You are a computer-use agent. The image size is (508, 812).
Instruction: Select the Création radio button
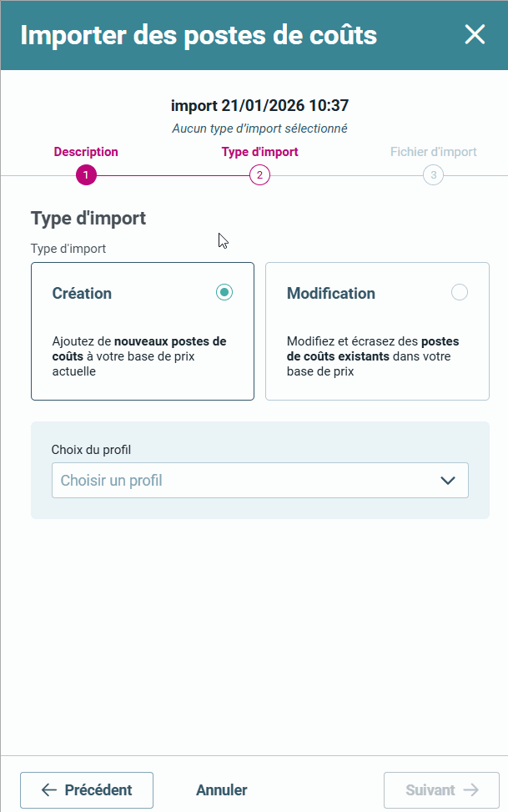coord(224,292)
